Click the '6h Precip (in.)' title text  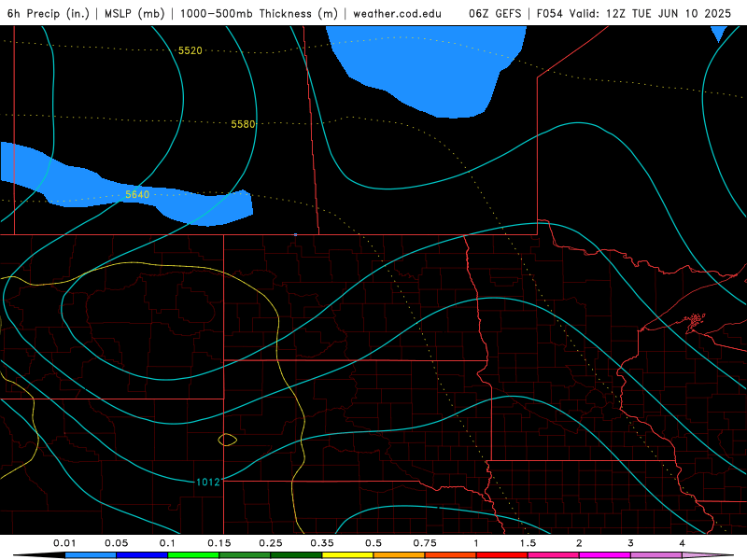point(49,13)
